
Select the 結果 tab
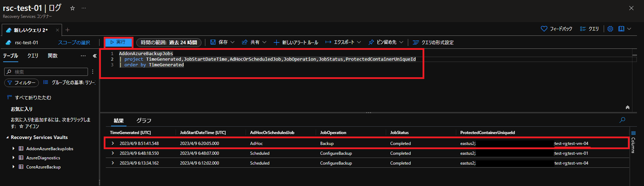(x=119, y=121)
